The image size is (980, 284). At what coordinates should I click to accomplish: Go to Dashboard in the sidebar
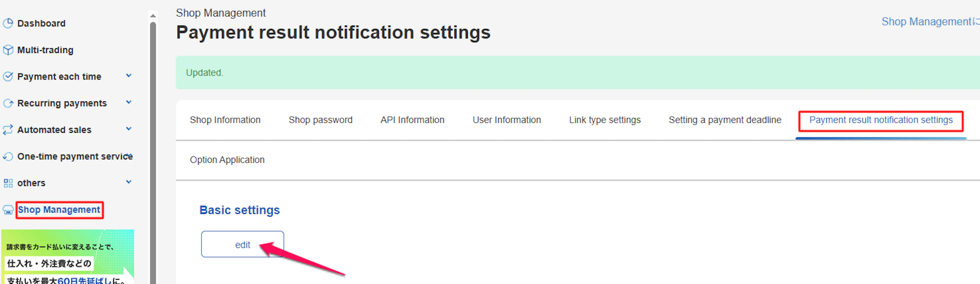pos(41,23)
